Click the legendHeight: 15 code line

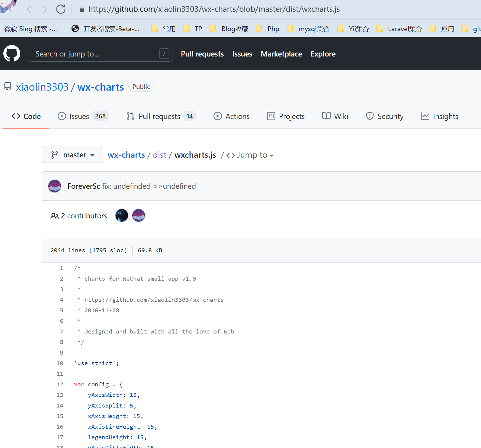[x=117, y=437]
